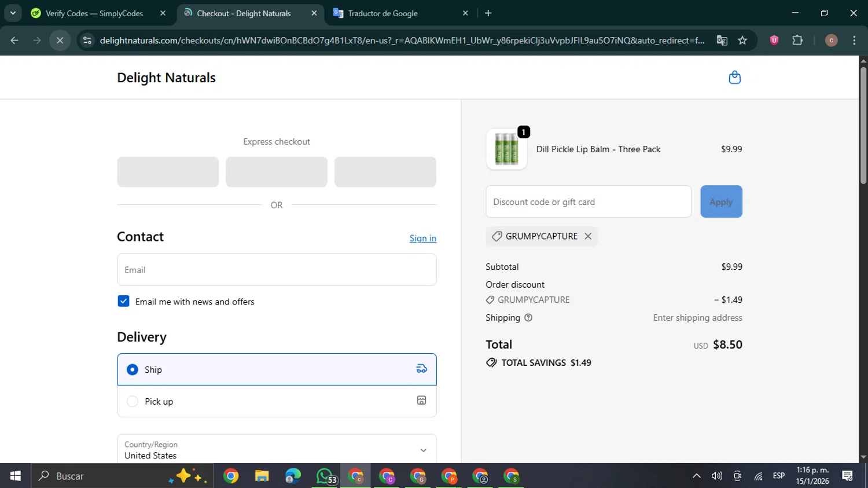Click the third express checkout button
The width and height of the screenshot is (868, 488).
[x=385, y=172]
